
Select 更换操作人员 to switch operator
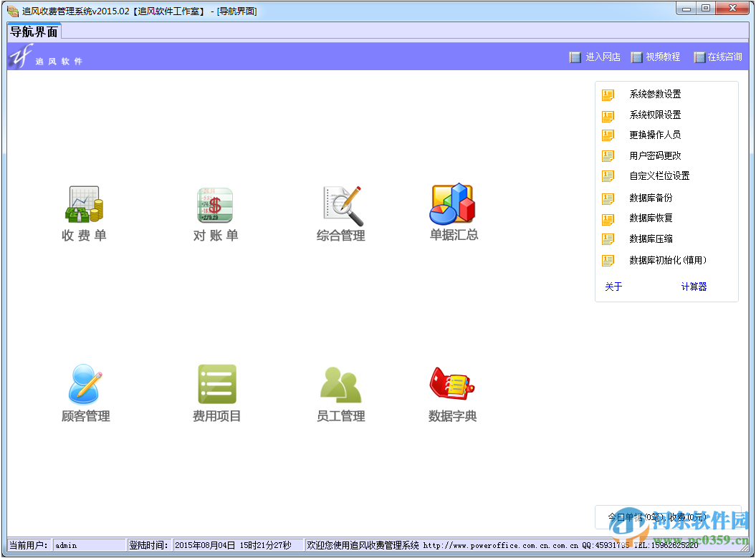655,135
